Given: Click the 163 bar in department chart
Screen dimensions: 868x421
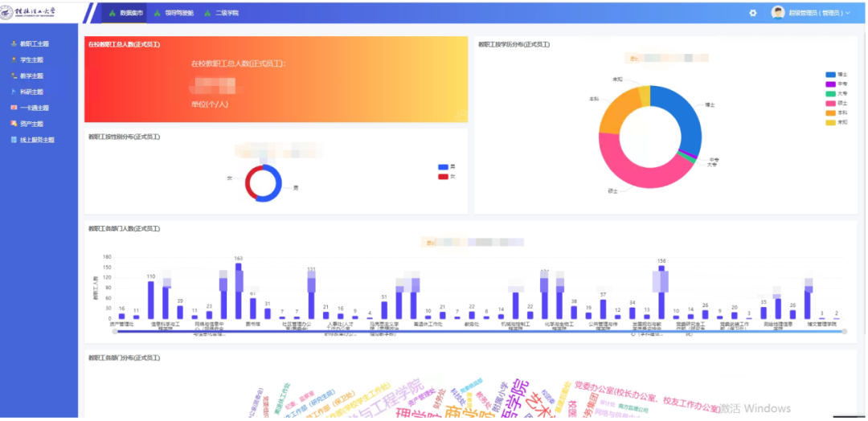Looking at the screenshot, I should (239, 291).
